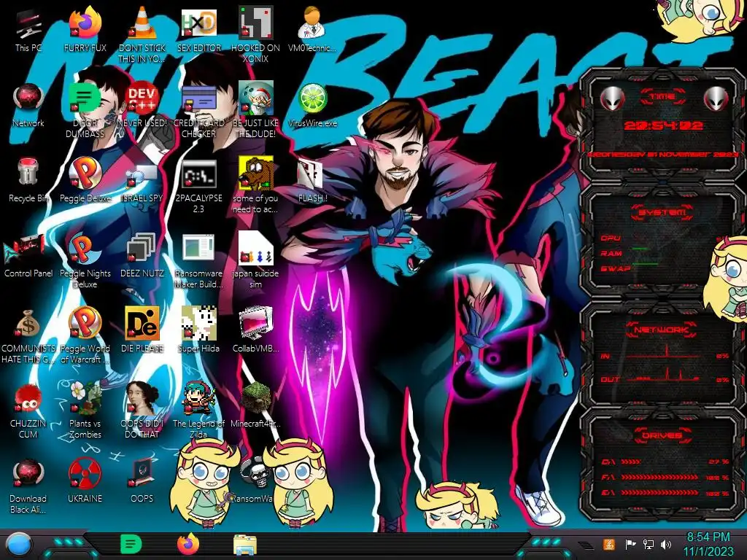Screen dimensions: 747x560
Task: Click the orange tray application icon
Action: [609, 544]
